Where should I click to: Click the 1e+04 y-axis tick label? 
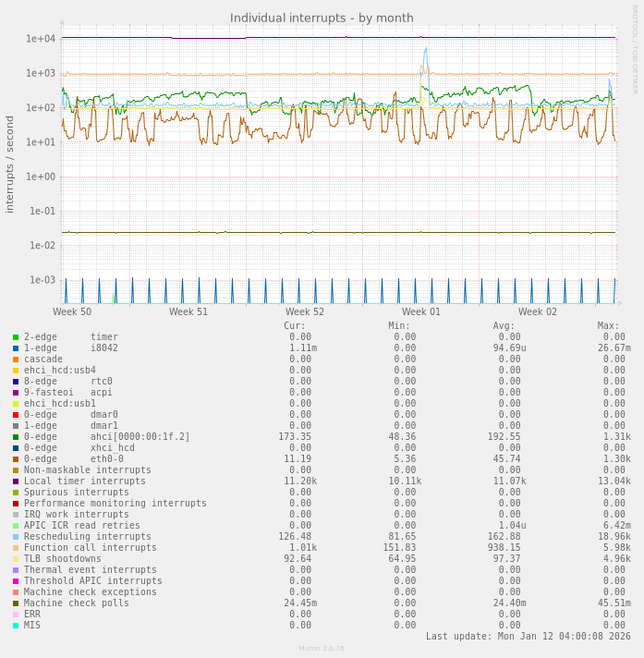pos(41,39)
